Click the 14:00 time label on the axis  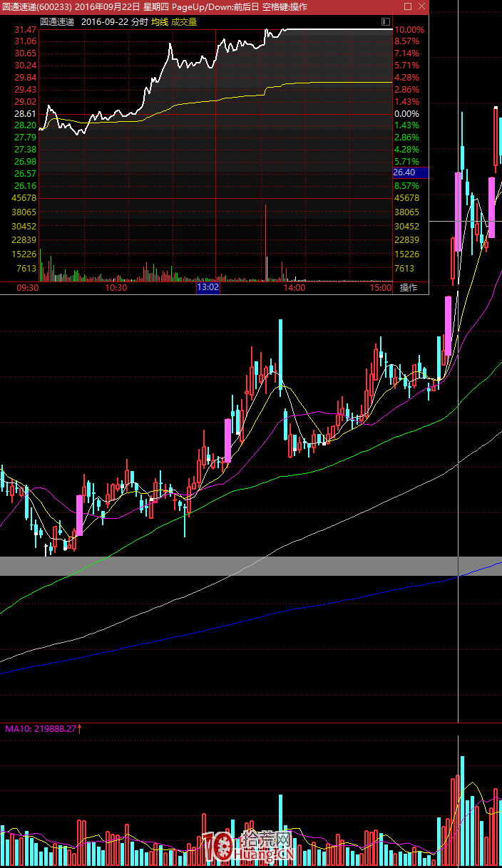[294, 288]
